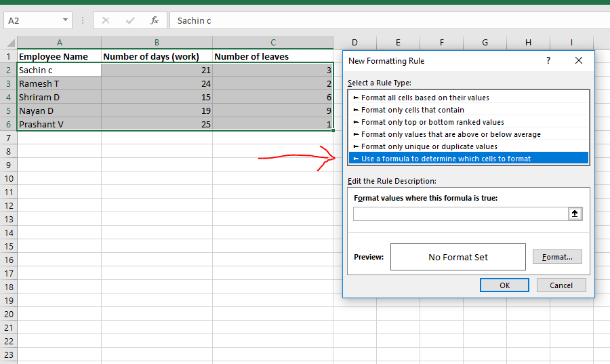Click the leaves value 9 for Nayan
The height and width of the screenshot is (364, 610).
click(x=272, y=111)
